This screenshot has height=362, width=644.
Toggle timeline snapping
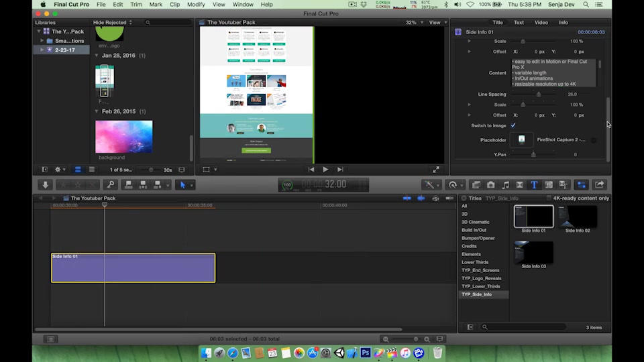[x=449, y=198]
